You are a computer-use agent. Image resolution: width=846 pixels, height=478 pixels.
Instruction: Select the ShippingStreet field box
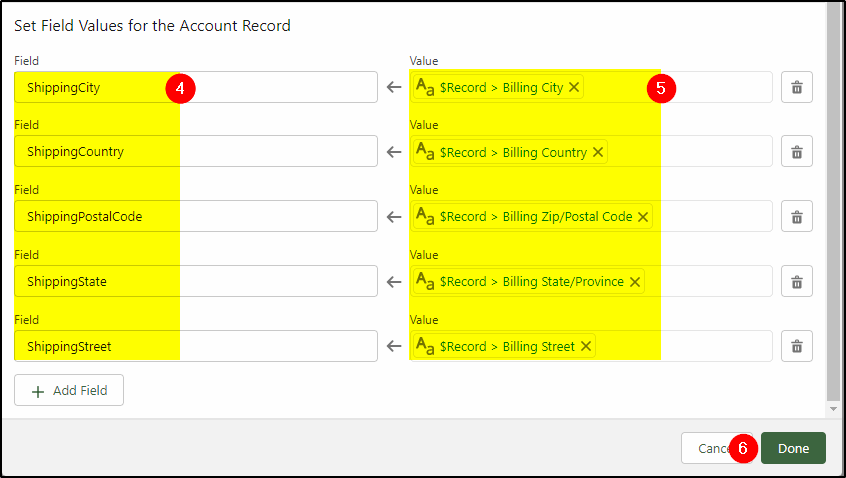tap(196, 346)
